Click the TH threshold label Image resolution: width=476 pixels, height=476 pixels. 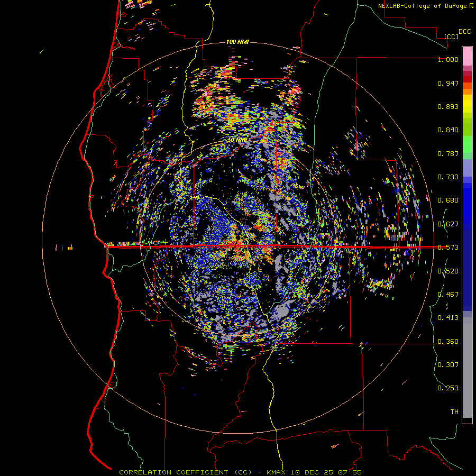point(454,412)
